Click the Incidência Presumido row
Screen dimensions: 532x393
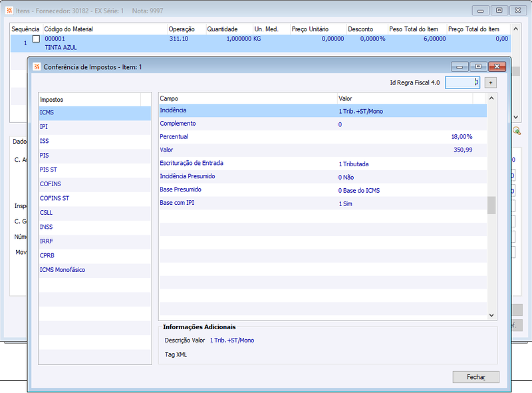pyautogui.click(x=323, y=177)
